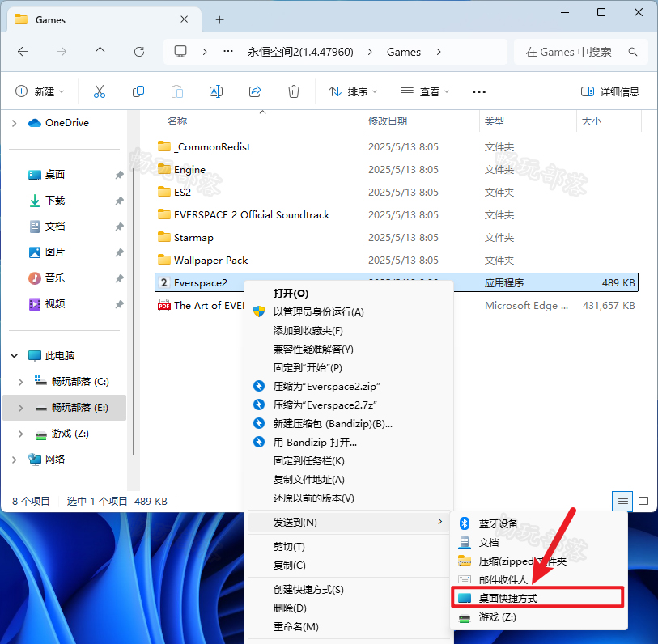This screenshot has height=644, width=658.
Task: Click the navigation pane vertical scrollbar
Action: pos(134,311)
